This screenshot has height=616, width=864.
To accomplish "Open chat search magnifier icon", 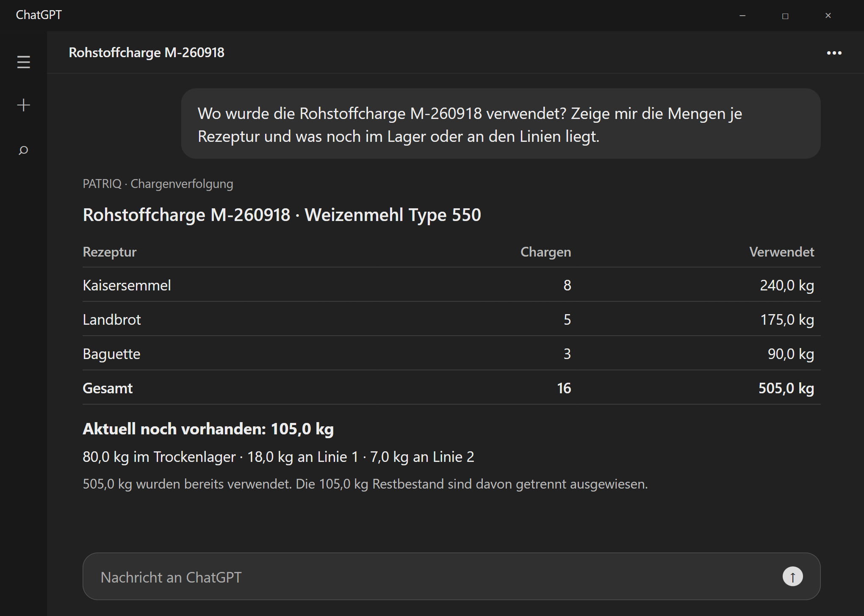I will 24,150.
